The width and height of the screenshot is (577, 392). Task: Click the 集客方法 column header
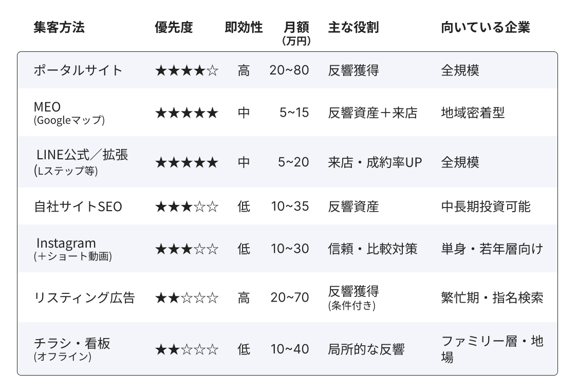(59, 28)
